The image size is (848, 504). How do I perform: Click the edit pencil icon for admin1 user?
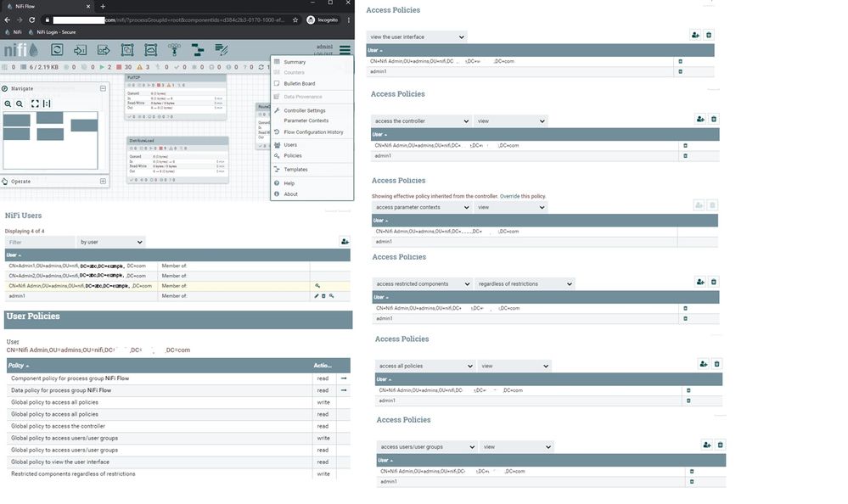[x=317, y=296]
